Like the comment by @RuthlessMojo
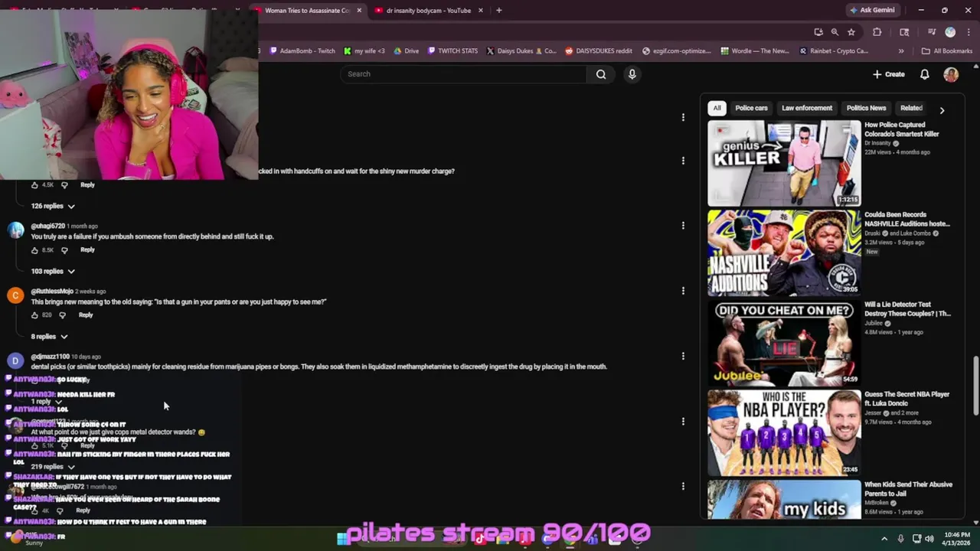 point(35,315)
